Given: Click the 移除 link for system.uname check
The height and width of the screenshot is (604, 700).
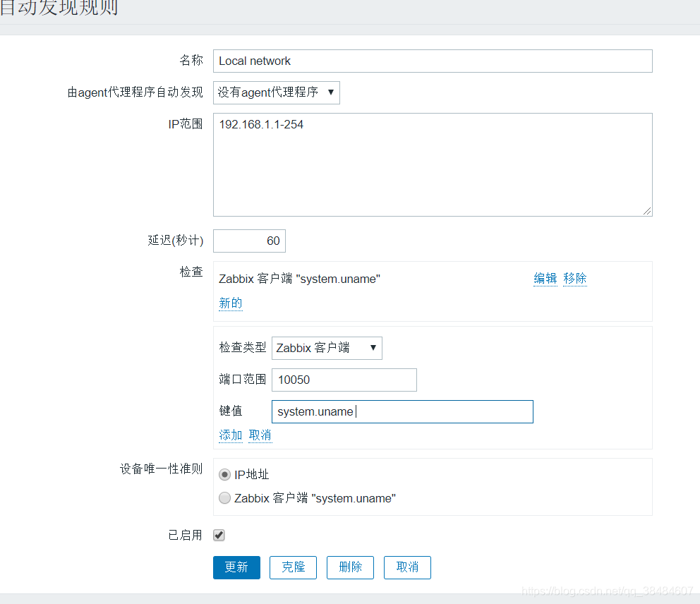Looking at the screenshot, I should tap(574, 279).
